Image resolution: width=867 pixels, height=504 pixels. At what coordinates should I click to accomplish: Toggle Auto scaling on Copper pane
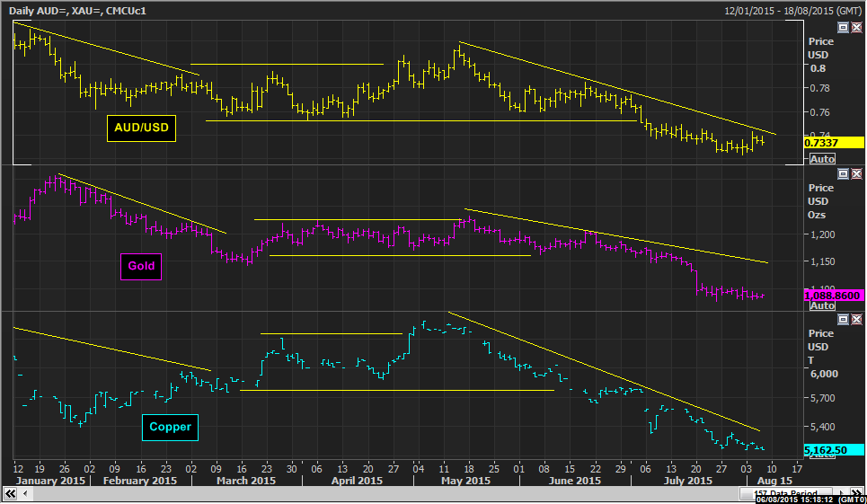(821, 455)
